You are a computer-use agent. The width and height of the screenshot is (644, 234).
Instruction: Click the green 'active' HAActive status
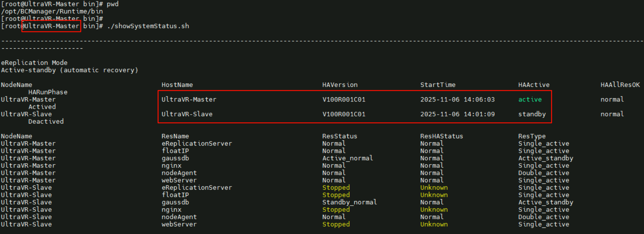point(530,99)
